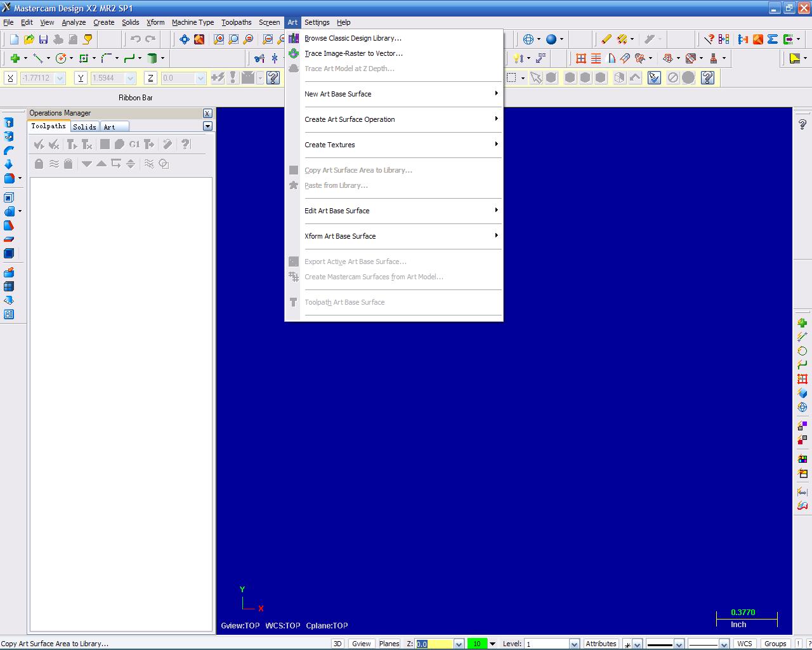
Task: Toggle the Y coordinate lock button
Action: (x=81, y=78)
